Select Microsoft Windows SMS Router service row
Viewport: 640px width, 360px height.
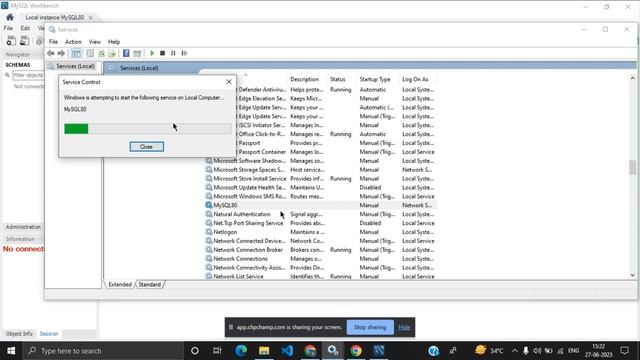point(320,196)
